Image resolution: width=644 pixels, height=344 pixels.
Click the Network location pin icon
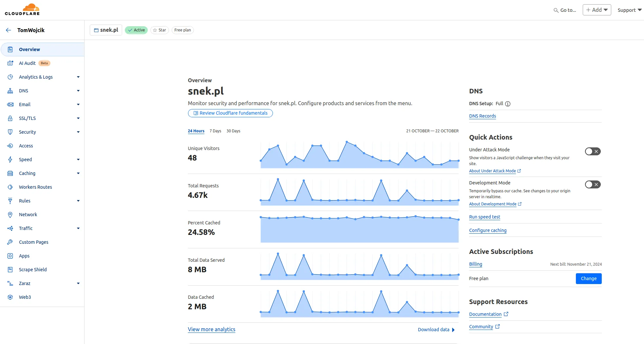[x=10, y=215]
